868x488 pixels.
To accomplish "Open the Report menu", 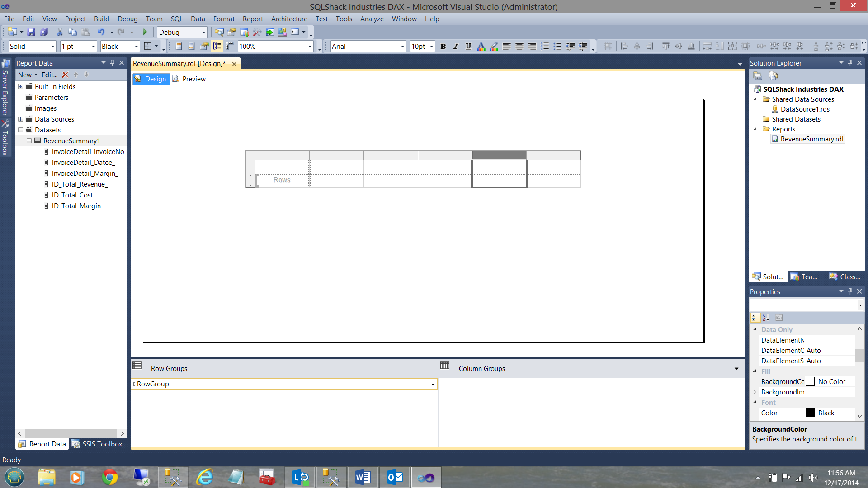I will (x=252, y=19).
